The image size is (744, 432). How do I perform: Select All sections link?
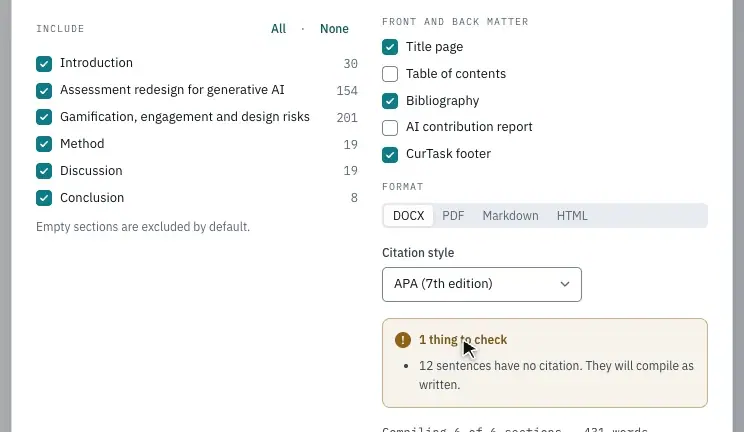[279, 29]
